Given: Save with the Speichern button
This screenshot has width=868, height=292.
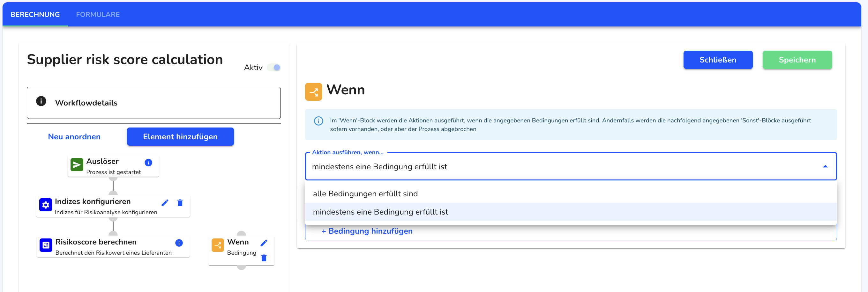Looking at the screenshot, I should click(x=797, y=60).
